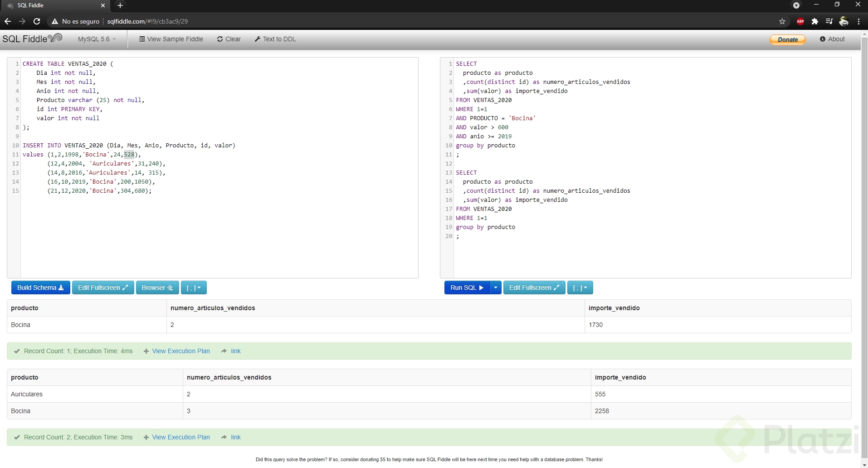Open the Chrome three-dot menu

coord(858,21)
